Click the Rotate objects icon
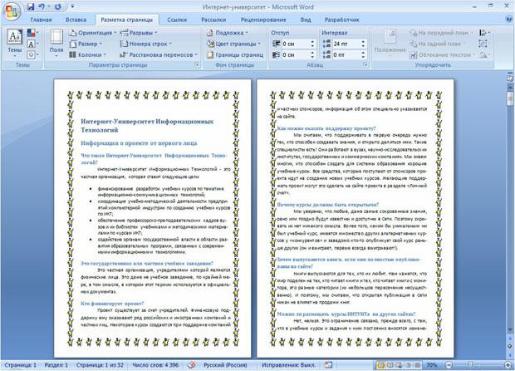Screen dimensions: 515x371 pos(484,55)
